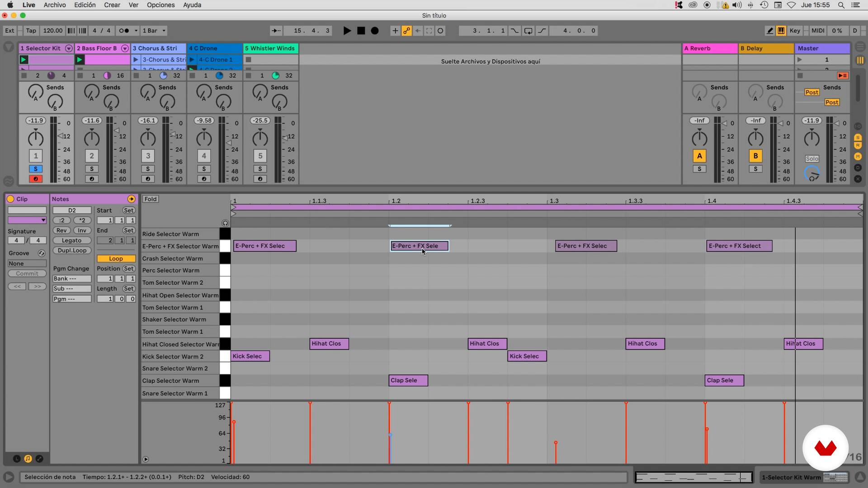Toggle the Fold button in piano roll

pyautogui.click(x=151, y=199)
